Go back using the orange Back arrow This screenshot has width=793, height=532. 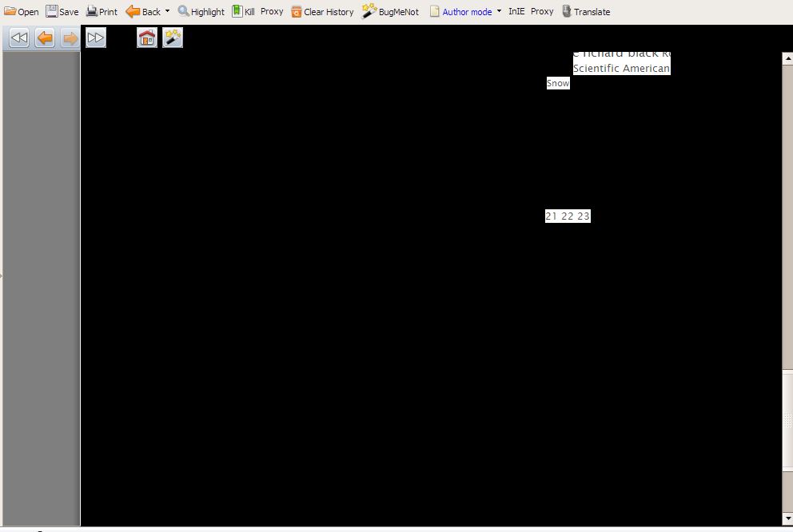point(143,12)
